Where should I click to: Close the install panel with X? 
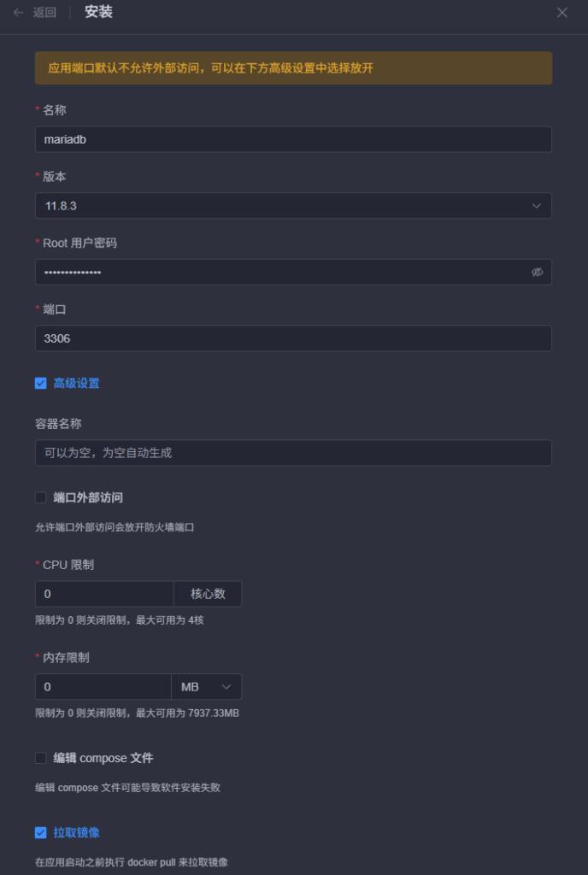click(x=562, y=13)
